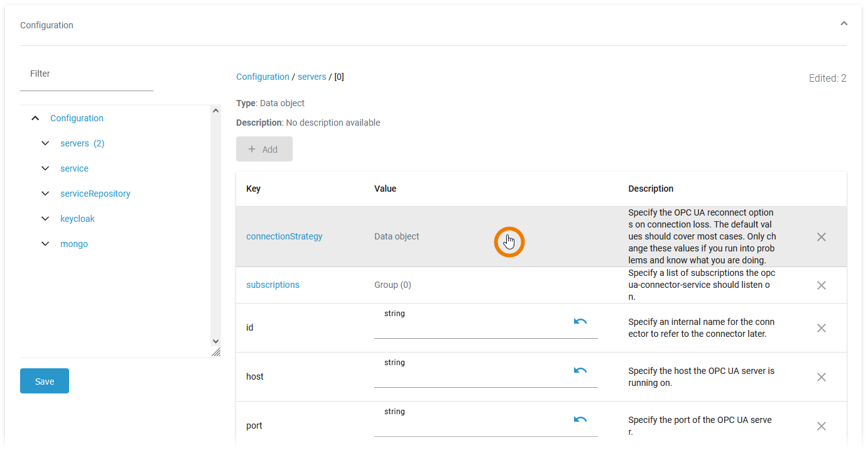Remove the subscriptions entry
868x450 pixels.
821,285
